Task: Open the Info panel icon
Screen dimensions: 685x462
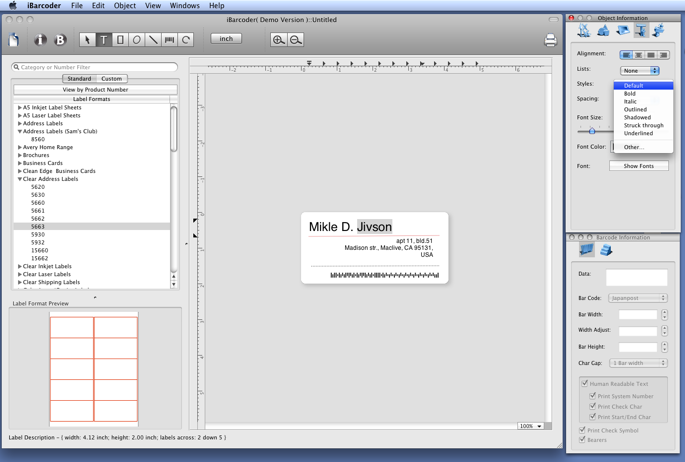Action: tap(41, 40)
